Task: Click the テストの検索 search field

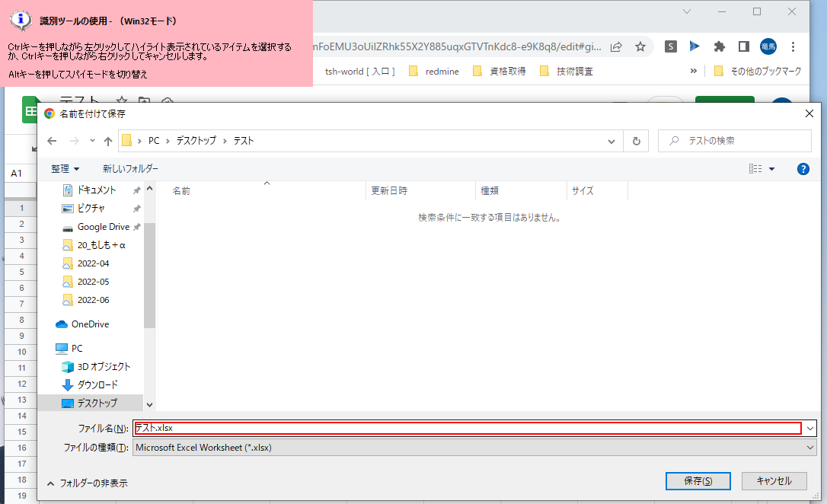Action: tap(735, 141)
